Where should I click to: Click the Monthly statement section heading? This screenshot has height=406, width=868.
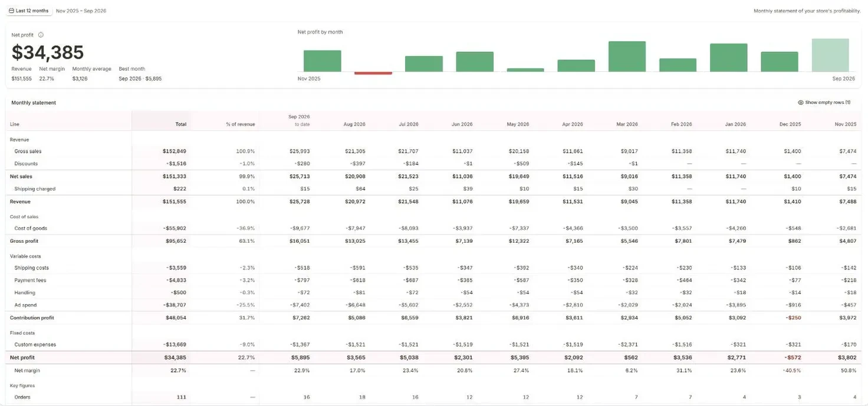(x=34, y=103)
